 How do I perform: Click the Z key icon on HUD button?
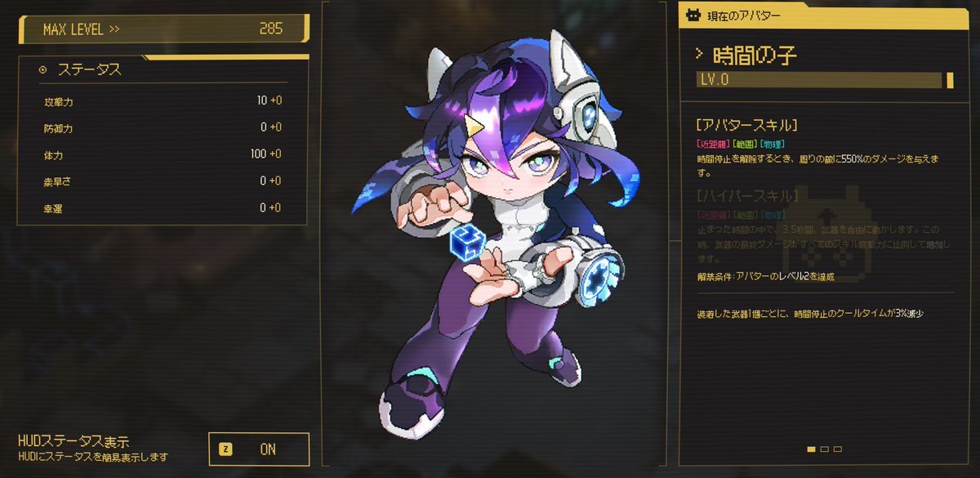click(x=224, y=449)
